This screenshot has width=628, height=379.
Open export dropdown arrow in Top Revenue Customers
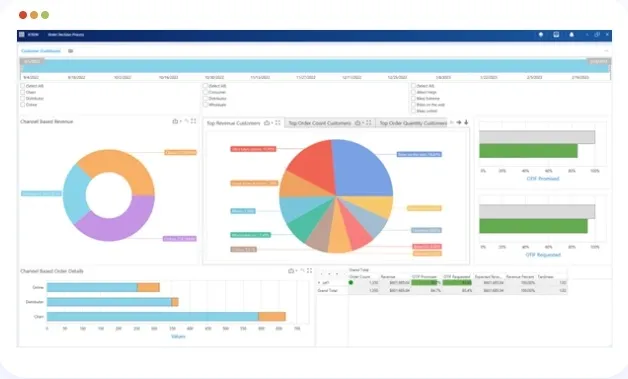[272, 123]
